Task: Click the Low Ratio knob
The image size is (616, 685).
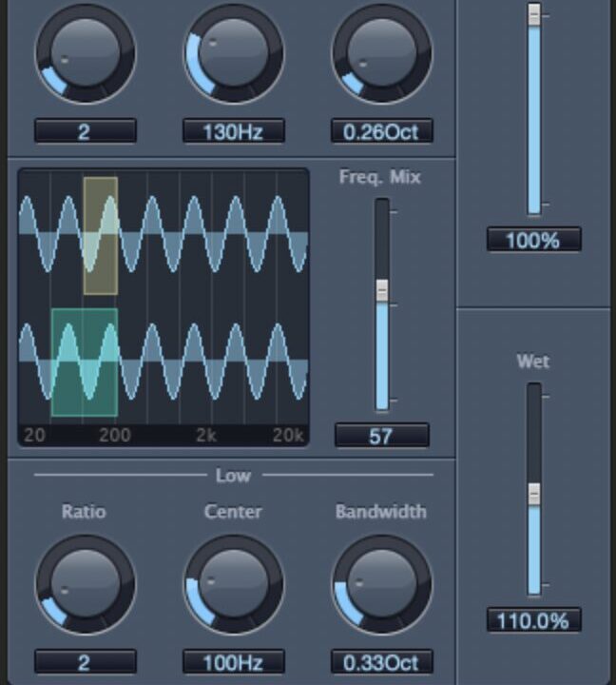Action: pyautogui.click(x=86, y=584)
